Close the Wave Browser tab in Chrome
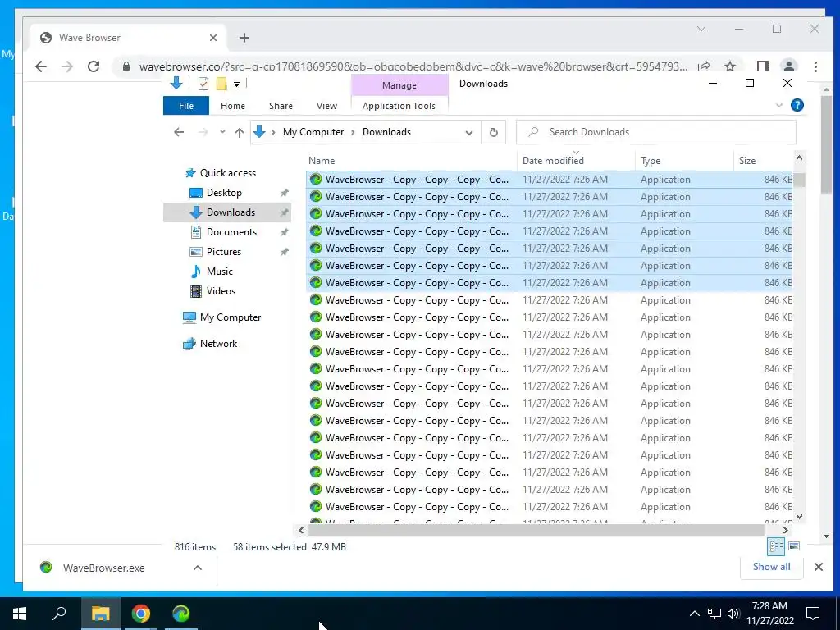Image resolution: width=840 pixels, height=630 pixels. coord(213,38)
